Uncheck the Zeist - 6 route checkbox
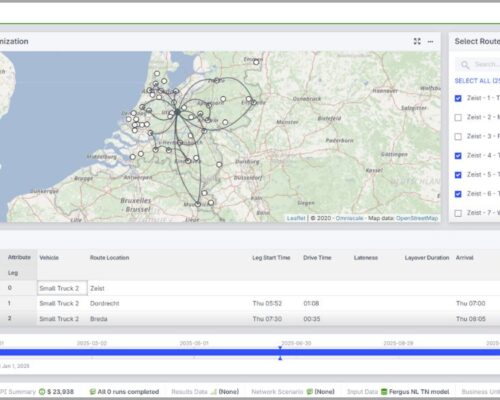The image size is (500, 400). (x=458, y=194)
